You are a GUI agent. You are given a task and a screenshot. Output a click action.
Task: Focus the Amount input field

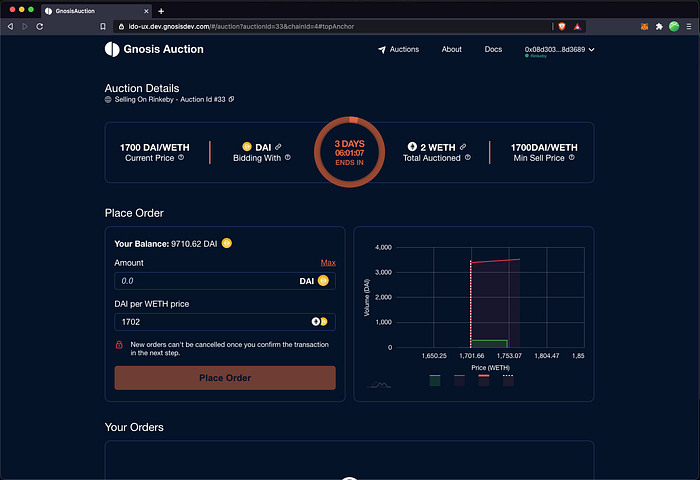[x=225, y=281]
